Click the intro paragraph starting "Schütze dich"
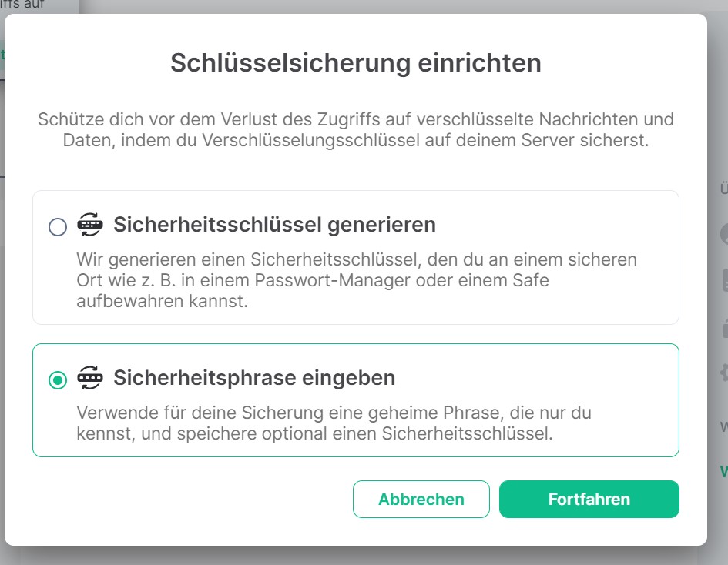The width and height of the screenshot is (728, 565). [356, 131]
